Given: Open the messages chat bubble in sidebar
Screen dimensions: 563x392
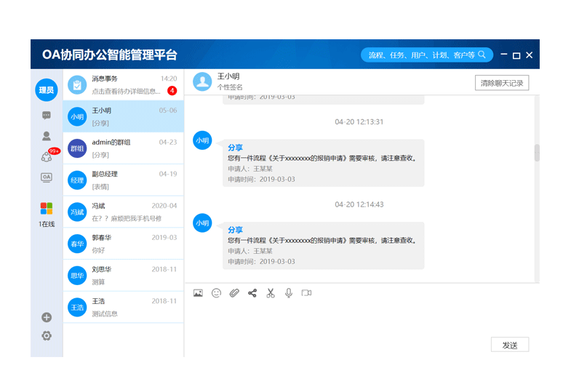Looking at the screenshot, I should point(47,116).
